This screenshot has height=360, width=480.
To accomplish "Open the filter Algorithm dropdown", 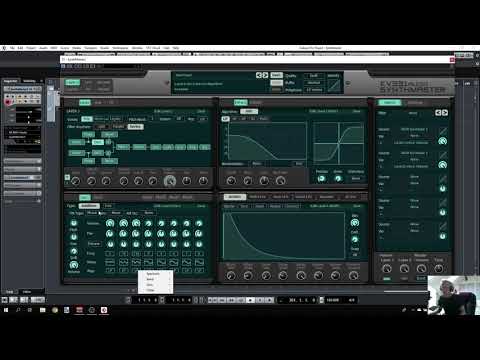I will 249,111.
